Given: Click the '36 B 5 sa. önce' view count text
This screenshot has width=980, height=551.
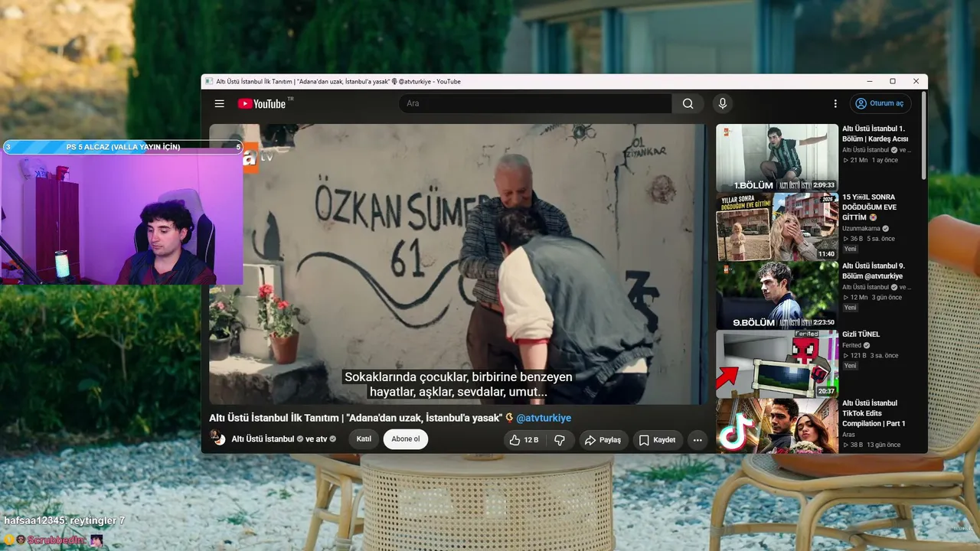Looking at the screenshot, I should pos(871,239).
